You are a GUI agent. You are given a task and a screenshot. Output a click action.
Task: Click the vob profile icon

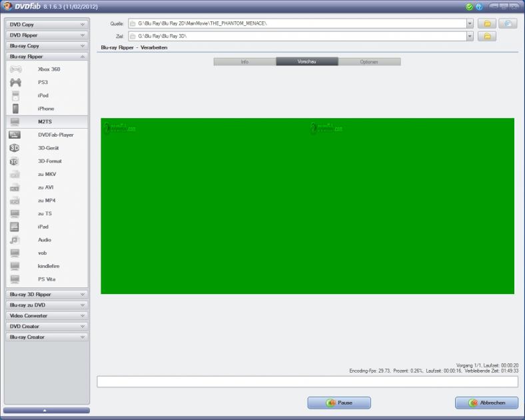pyautogui.click(x=15, y=253)
